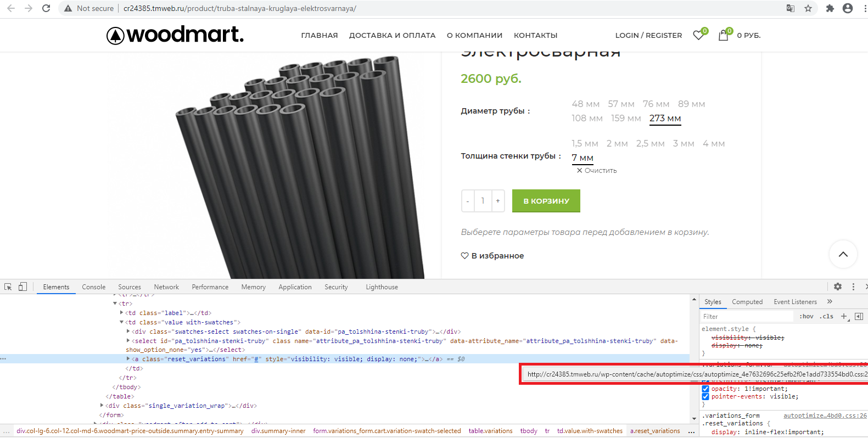
Task: Open the Event Listeners tab
Action: [x=796, y=301]
